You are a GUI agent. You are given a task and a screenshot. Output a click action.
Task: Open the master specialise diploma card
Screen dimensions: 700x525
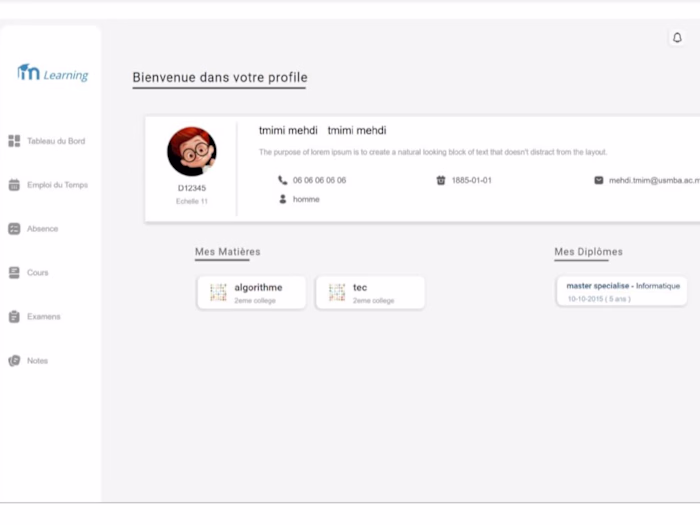pyautogui.click(x=621, y=291)
